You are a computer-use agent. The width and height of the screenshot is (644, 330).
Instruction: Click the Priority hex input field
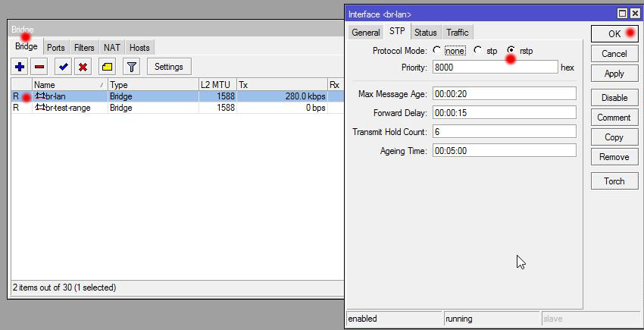(496, 67)
